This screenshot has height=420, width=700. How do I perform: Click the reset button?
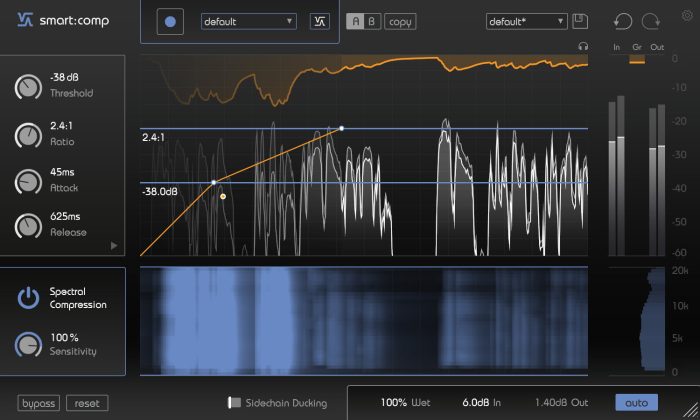point(87,403)
